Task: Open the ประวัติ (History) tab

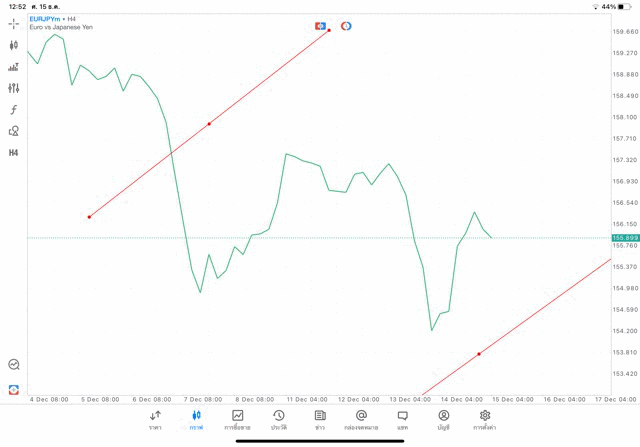Action: pos(278,420)
